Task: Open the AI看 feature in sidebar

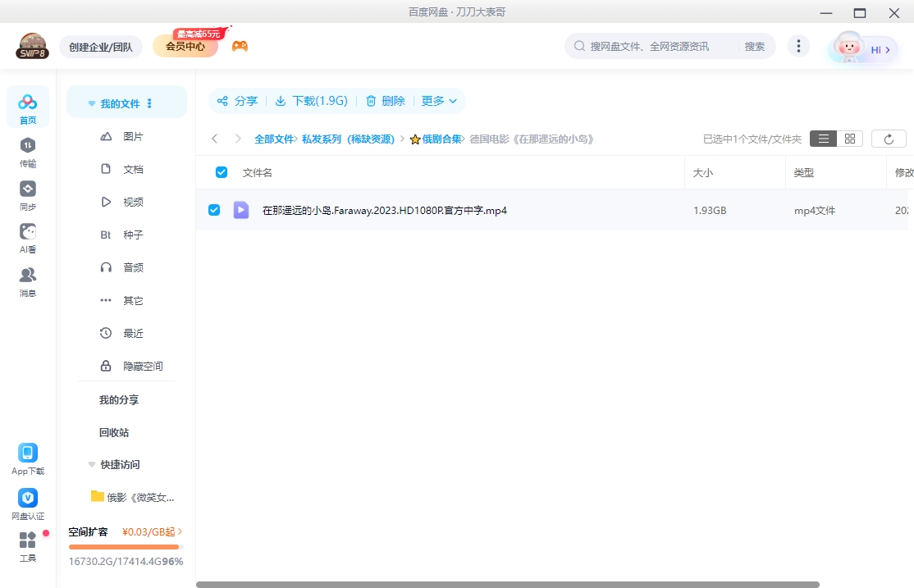Action: pos(27,236)
